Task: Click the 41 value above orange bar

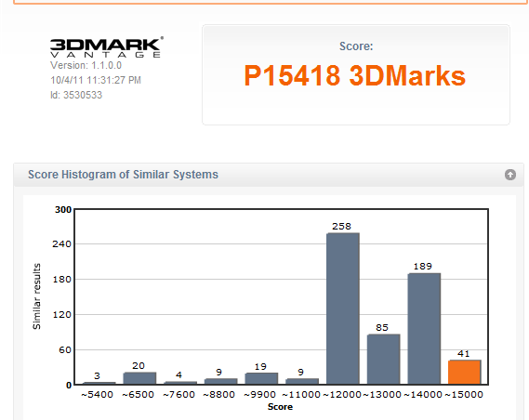Action: 464,354
